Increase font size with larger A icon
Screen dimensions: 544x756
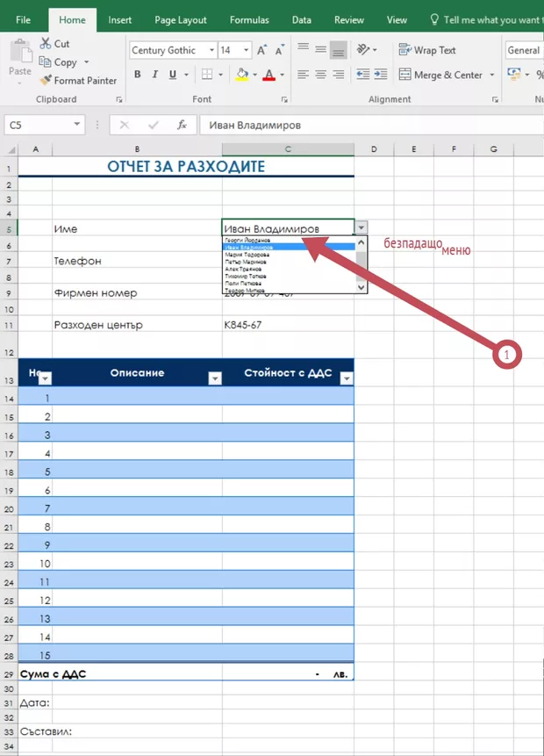pos(261,50)
